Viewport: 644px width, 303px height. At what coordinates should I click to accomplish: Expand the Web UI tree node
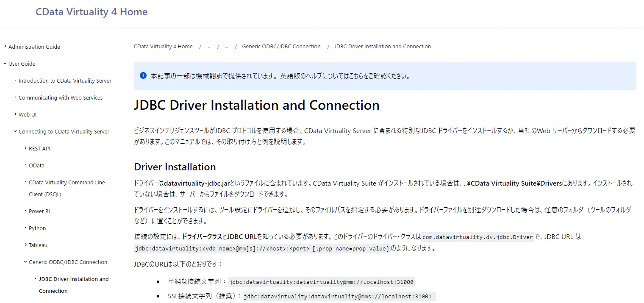pos(15,114)
